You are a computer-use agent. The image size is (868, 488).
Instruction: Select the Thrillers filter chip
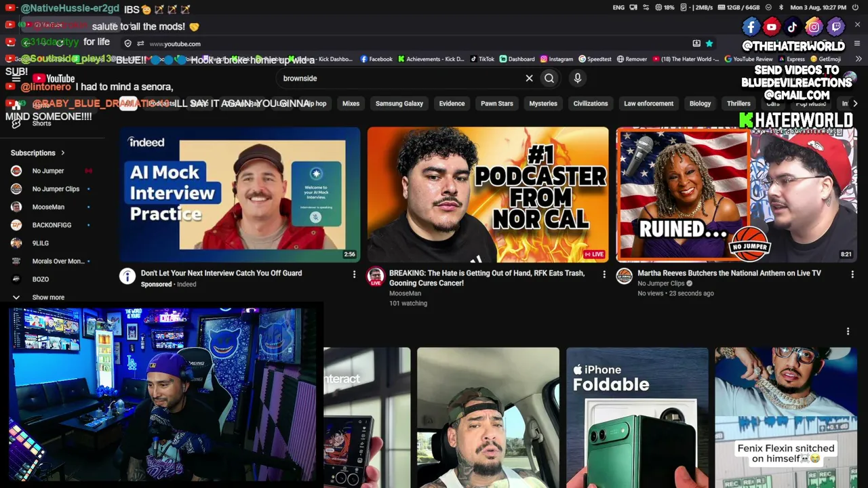coord(738,104)
